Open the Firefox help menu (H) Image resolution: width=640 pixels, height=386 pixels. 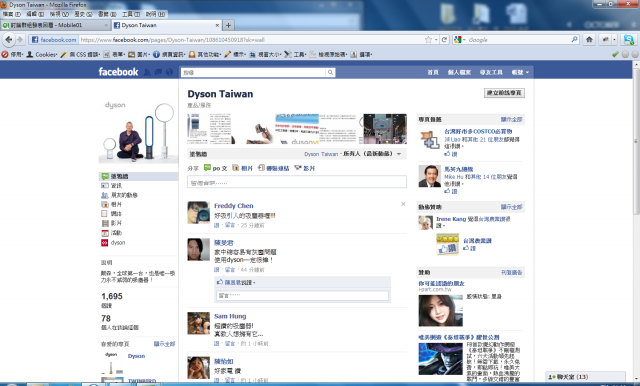(x=156, y=14)
